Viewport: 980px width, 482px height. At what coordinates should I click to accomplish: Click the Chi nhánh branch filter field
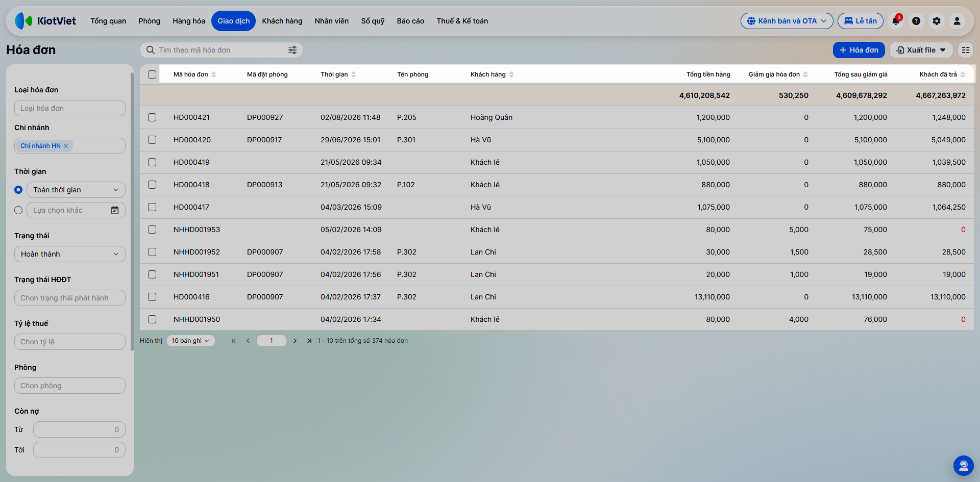click(70, 146)
